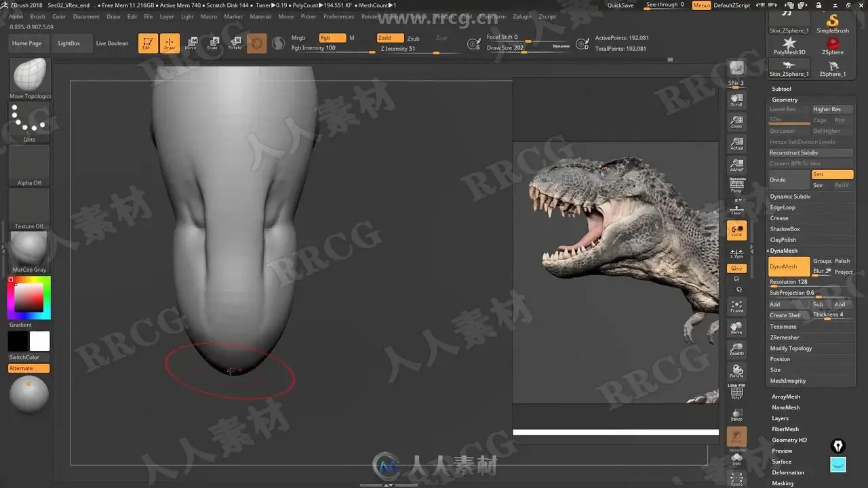Expand the Dynamic Subdiv section

(790, 197)
